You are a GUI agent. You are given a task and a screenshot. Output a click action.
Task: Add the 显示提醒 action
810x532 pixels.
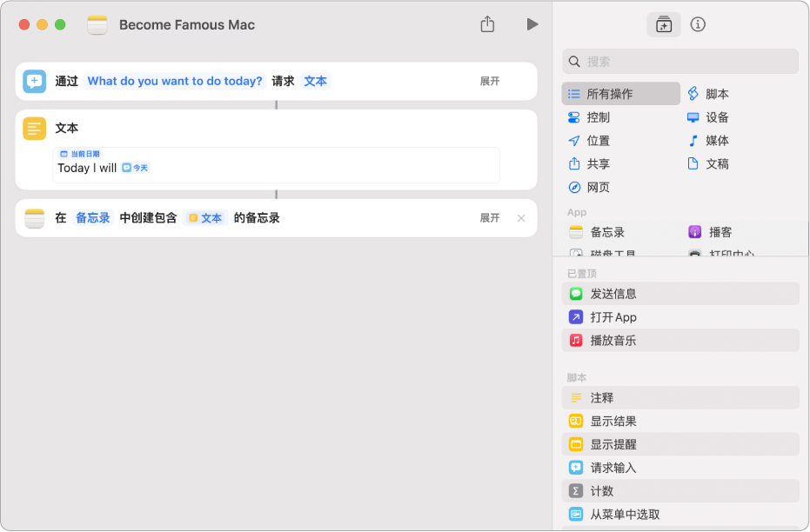tap(680, 444)
